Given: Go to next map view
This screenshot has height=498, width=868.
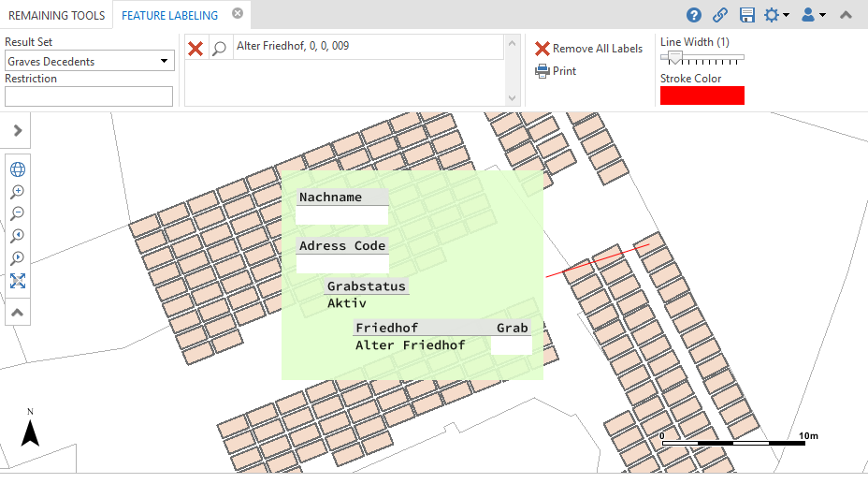Looking at the screenshot, I should pos(18,258).
